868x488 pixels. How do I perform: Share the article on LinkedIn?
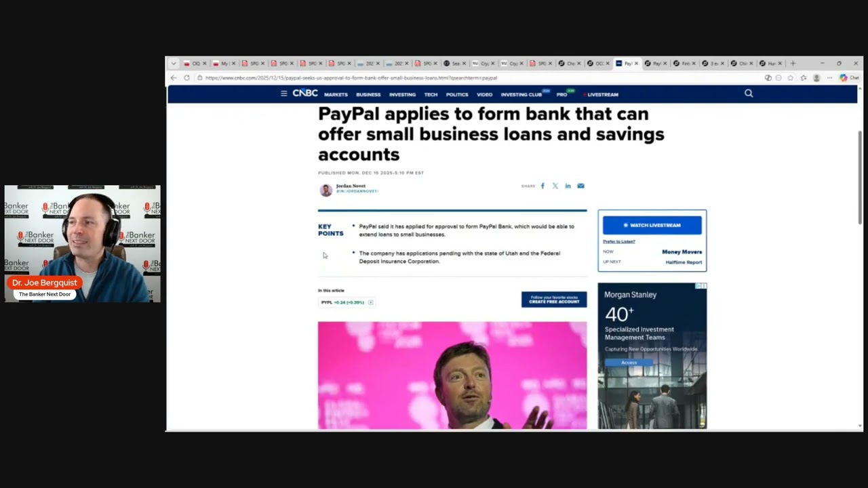click(568, 186)
